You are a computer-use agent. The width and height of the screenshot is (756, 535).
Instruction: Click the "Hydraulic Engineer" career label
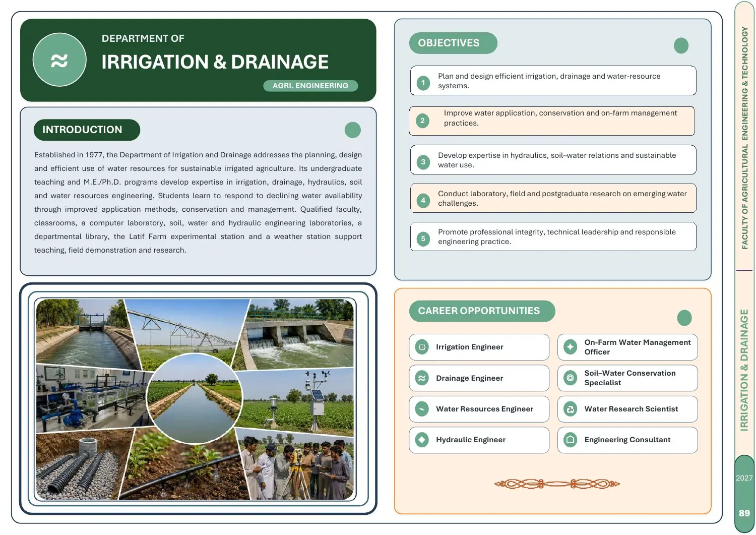click(x=471, y=440)
